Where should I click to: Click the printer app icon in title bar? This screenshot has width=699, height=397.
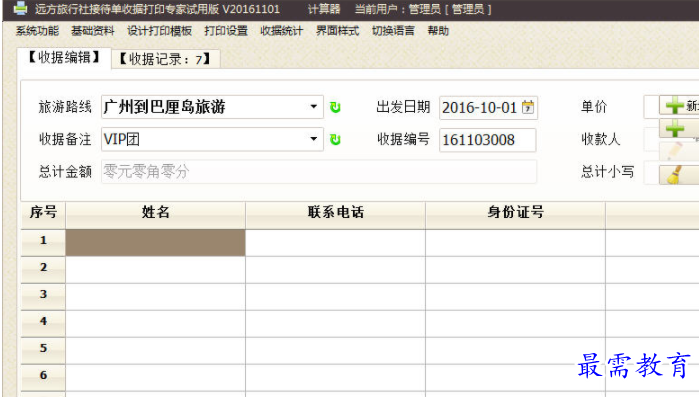click(x=20, y=8)
